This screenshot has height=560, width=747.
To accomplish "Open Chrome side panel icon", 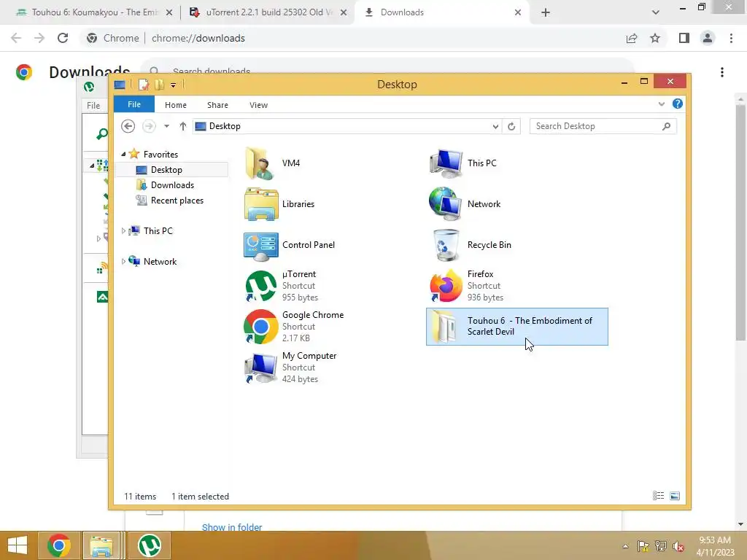I will point(684,38).
